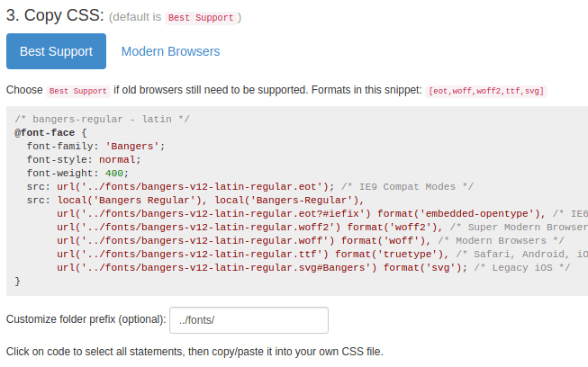This screenshot has width=588, height=367.
Task: Click the woff Modern Browsers url line
Action: 311,240
